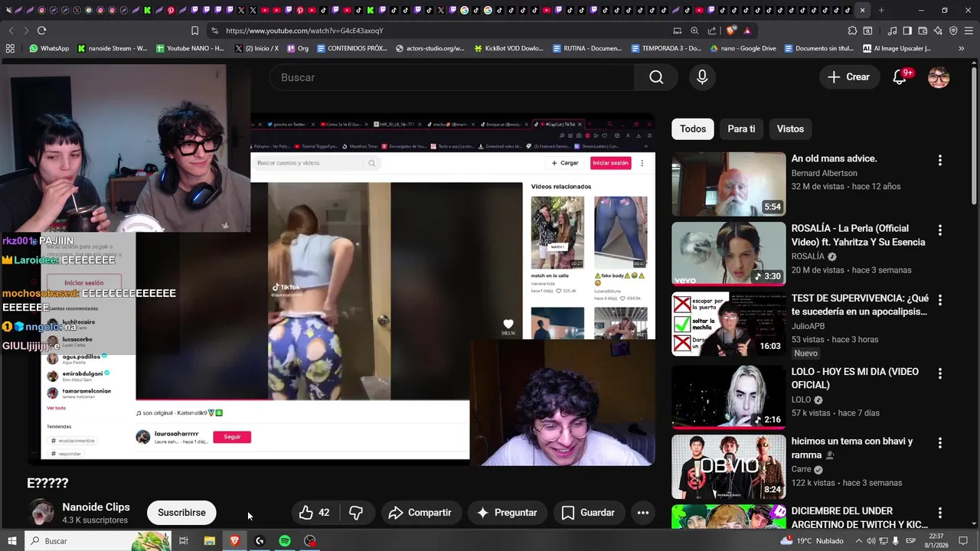Dislike the video with thumbs down
This screenshot has width=980, height=551.
click(356, 513)
